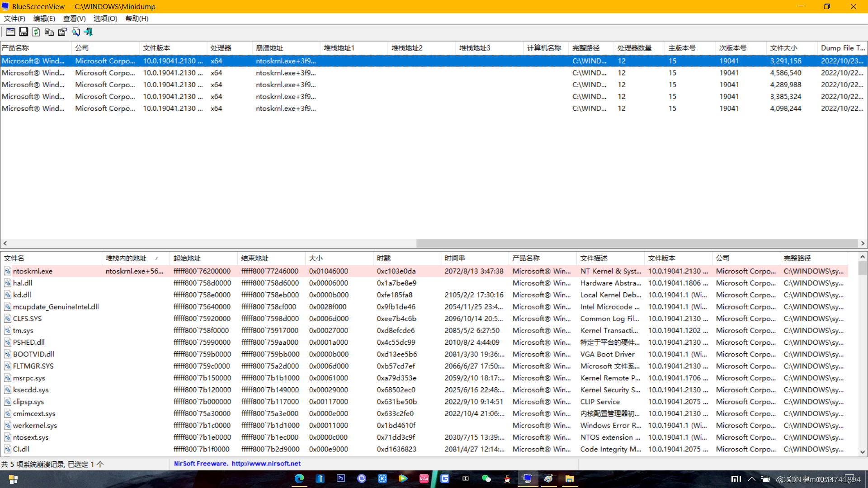Select the msrpc.sys row
The height and width of the screenshot is (488, 868).
tap(424, 378)
